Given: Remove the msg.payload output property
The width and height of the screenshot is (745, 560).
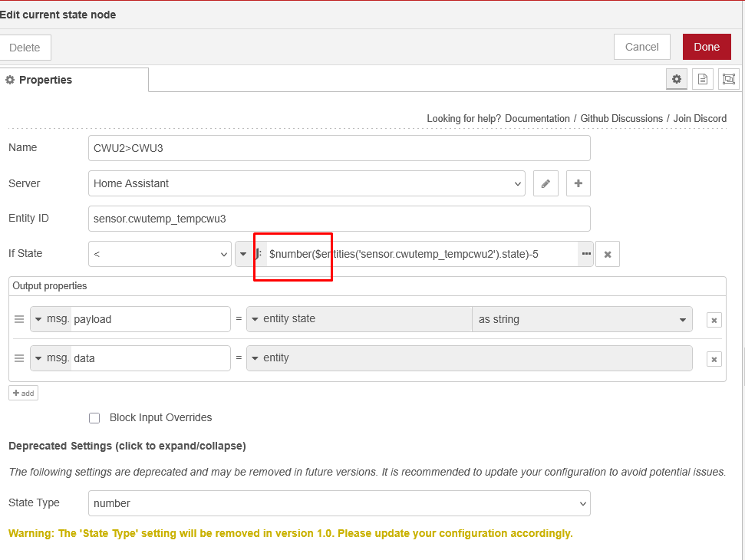Looking at the screenshot, I should [714, 320].
